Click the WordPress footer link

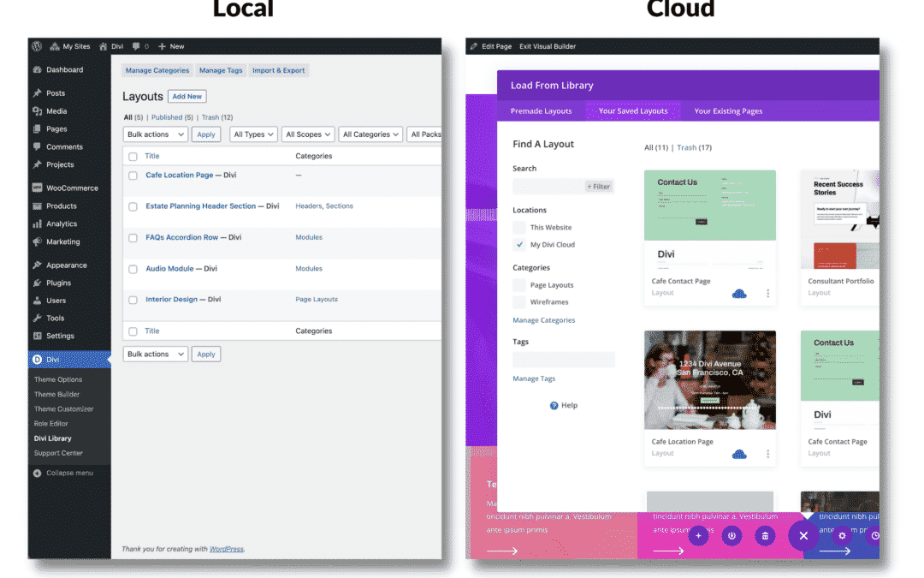tap(226, 549)
